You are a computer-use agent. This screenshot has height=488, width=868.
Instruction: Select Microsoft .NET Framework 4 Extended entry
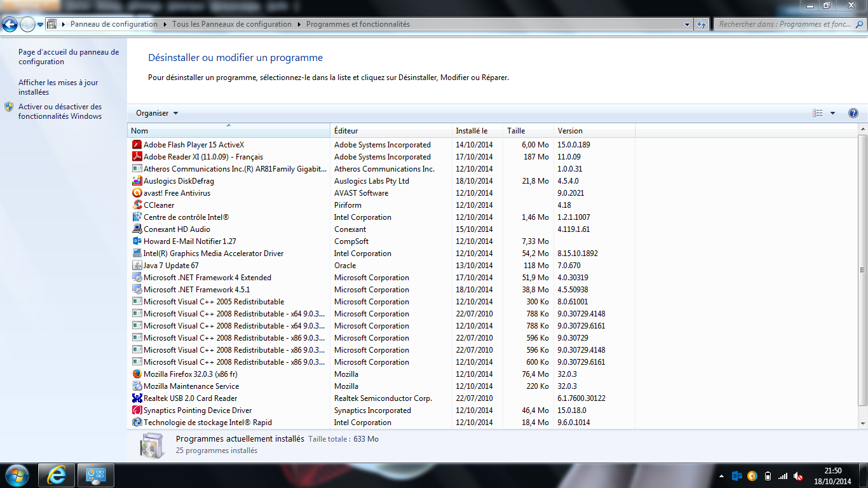pyautogui.click(x=207, y=278)
